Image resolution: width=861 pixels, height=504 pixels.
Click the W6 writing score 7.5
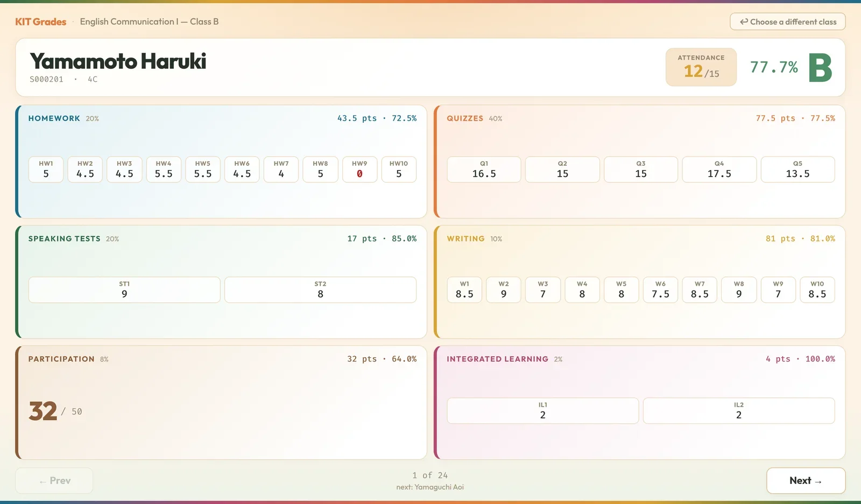click(x=660, y=290)
